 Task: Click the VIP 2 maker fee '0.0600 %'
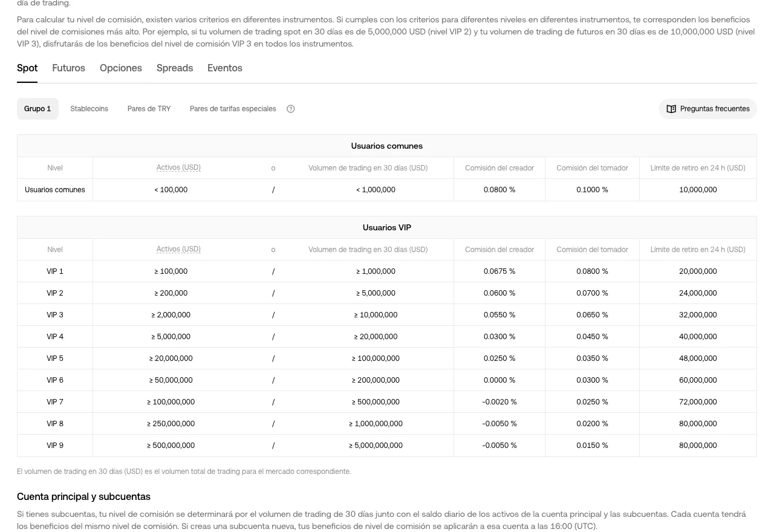tap(499, 293)
